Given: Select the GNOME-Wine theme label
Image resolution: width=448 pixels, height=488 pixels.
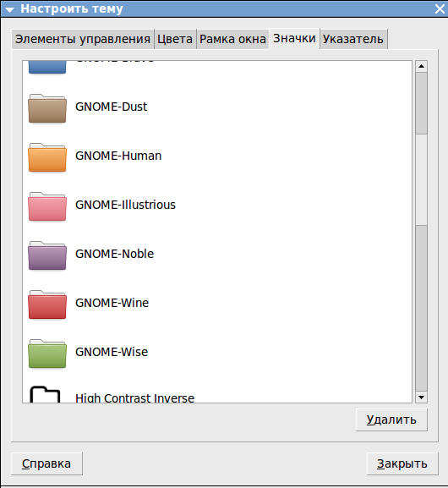Looking at the screenshot, I should click(112, 303).
